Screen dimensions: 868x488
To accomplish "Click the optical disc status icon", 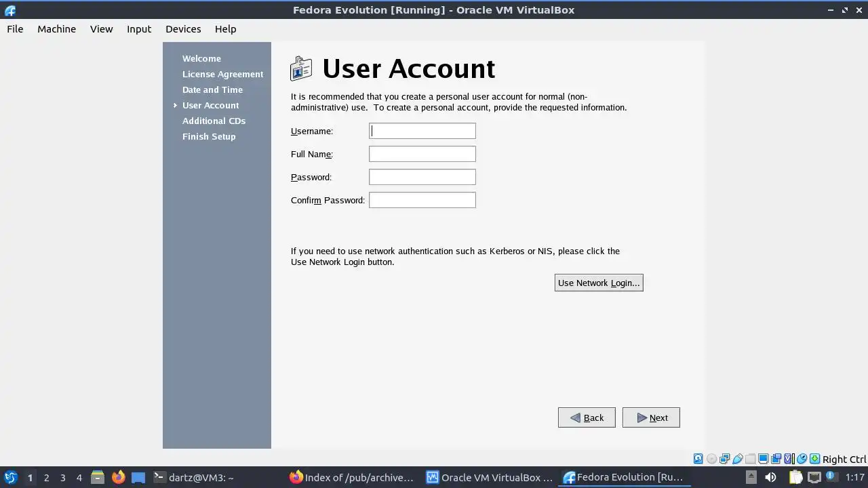I will [x=711, y=459].
